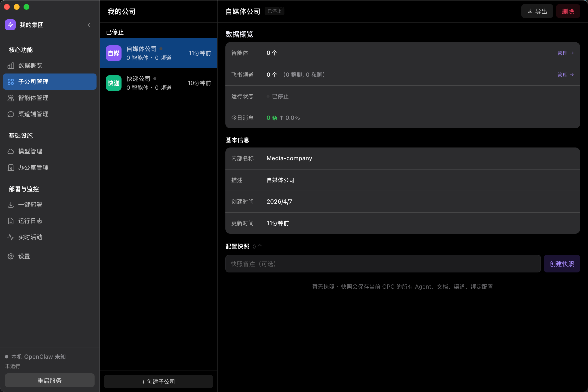Open 渠道端管理 panel
Viewport: 588px width, 392px height.
(33, 114)
